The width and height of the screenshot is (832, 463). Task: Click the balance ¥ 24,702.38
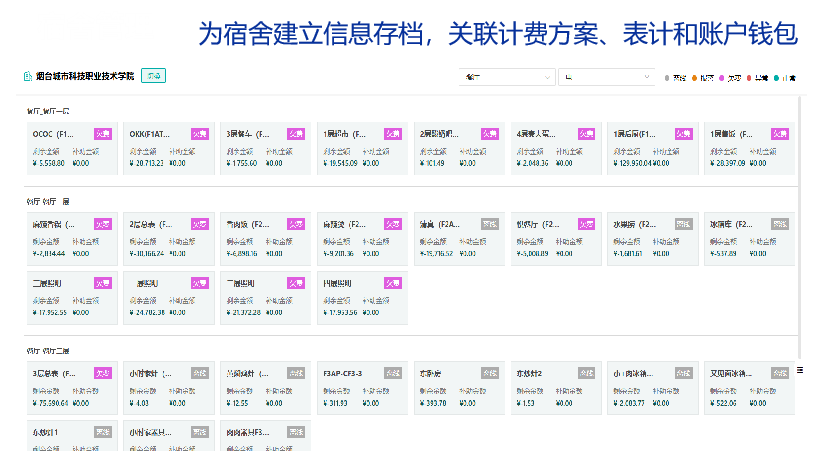coord(146,313)
